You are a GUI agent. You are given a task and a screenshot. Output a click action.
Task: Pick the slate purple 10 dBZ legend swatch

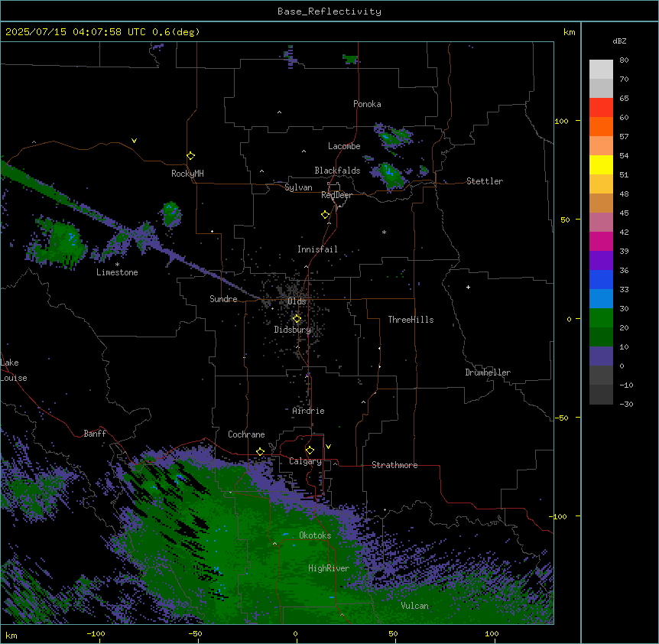[x=601, y=356]
